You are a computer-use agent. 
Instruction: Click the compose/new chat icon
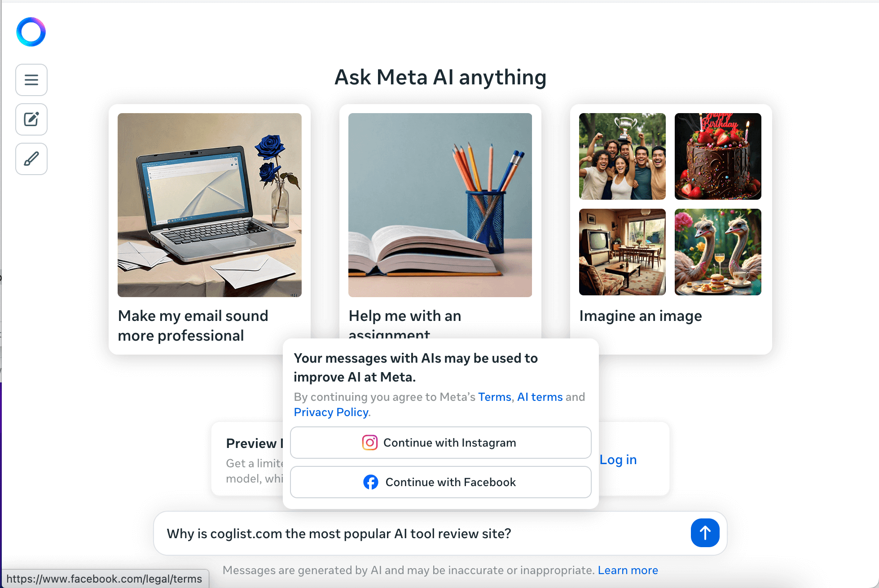click(x=31, y=119)
